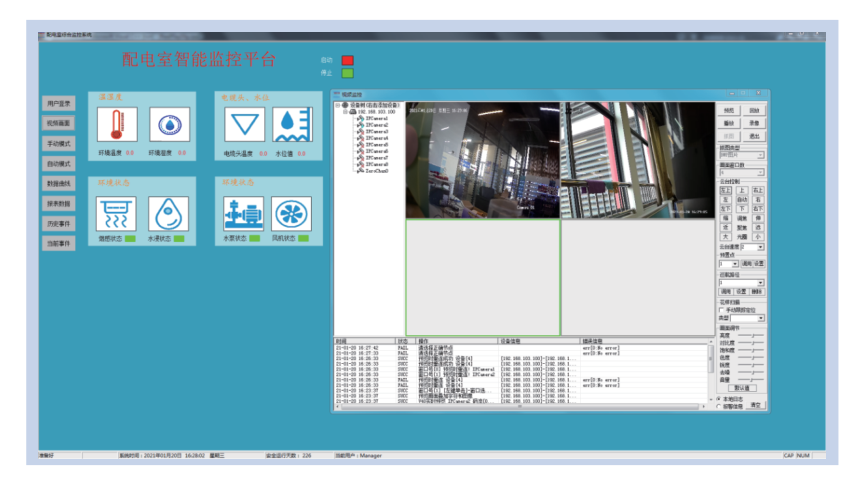The width and height of the screenshot is (868, 482).
Task: Select the local log radio button
Action: (719, 398)
